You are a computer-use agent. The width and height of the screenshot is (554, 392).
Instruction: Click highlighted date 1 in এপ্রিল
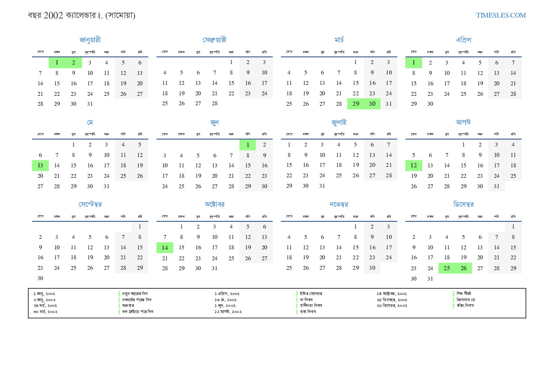[x=413, y=63]
